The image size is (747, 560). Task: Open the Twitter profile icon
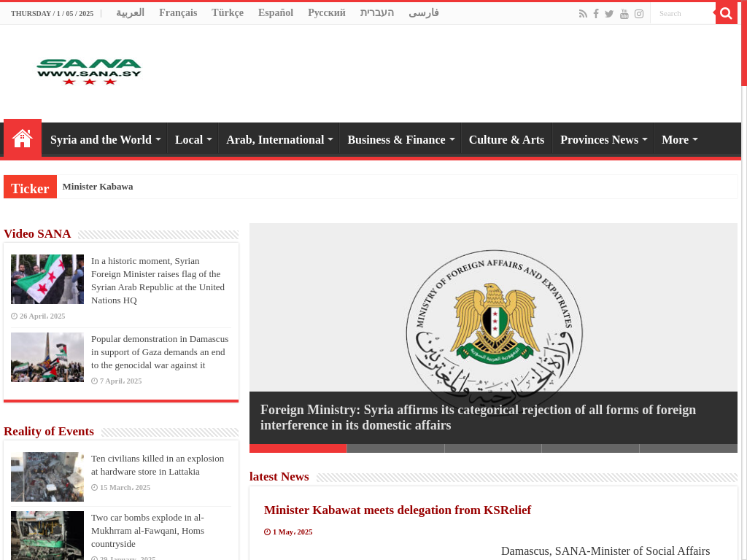pos(609,14)
